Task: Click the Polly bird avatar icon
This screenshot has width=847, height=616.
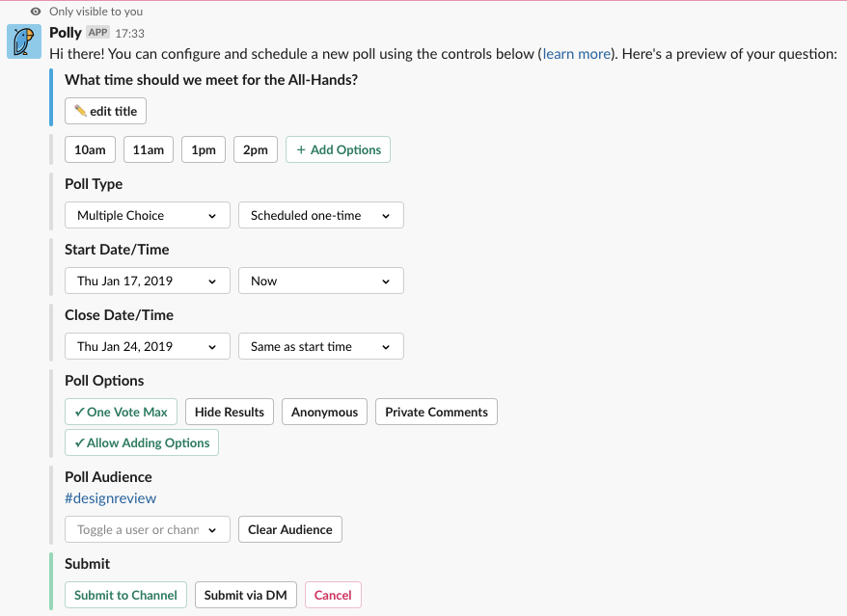Action: 23,42
